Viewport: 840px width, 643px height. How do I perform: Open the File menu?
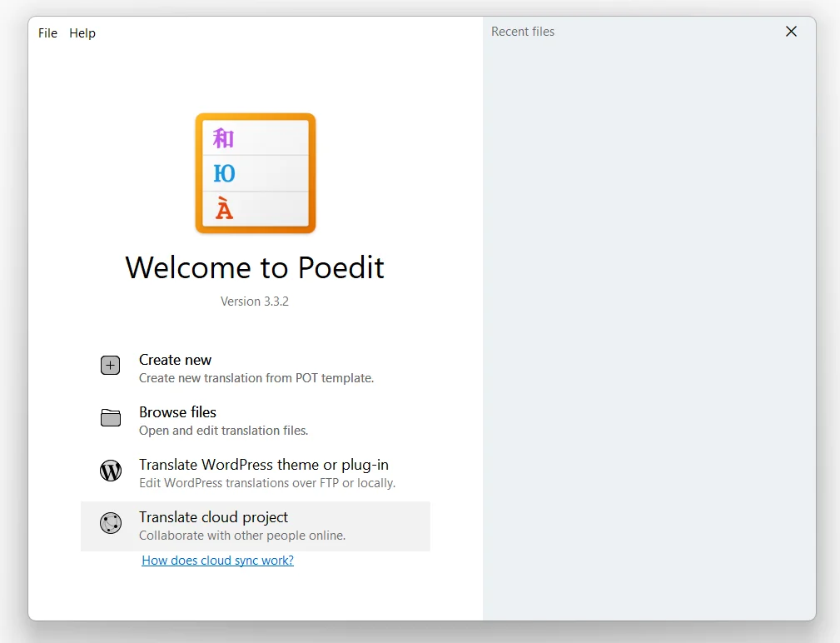[x=47, y=33]
